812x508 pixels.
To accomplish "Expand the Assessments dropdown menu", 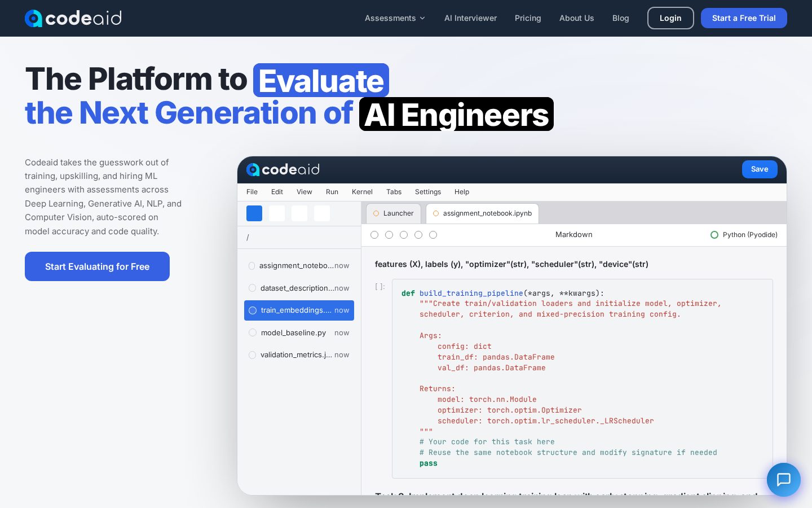I will 395,18.
